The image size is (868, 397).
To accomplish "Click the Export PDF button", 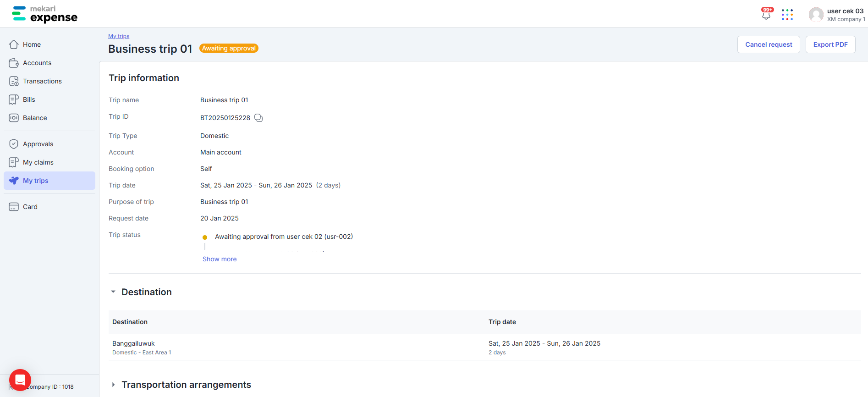I will [830, 44].
